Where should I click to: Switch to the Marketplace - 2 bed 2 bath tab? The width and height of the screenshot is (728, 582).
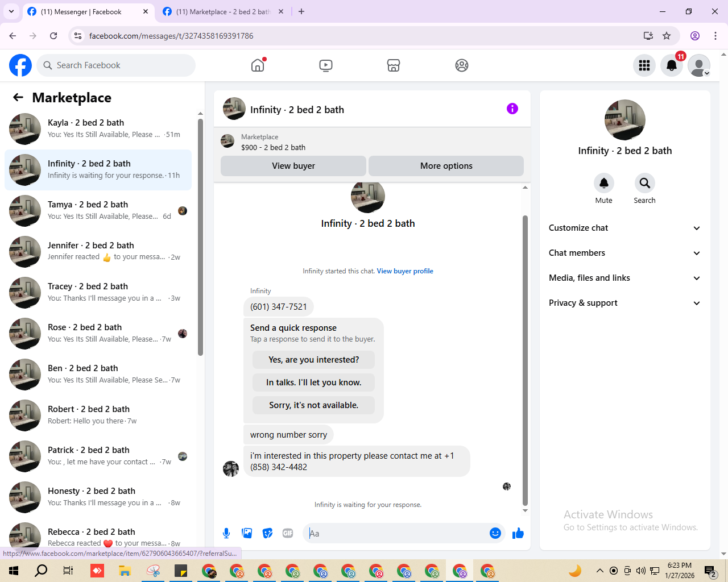tap(223, 12)
